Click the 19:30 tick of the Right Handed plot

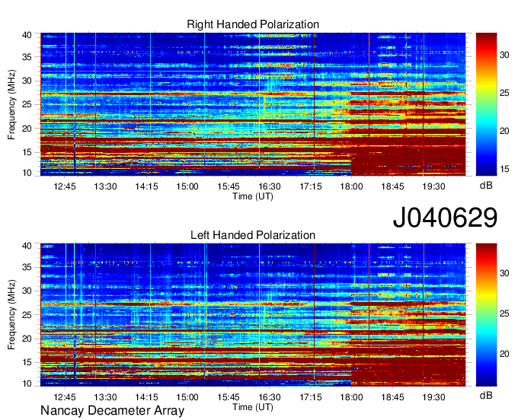click(433, 186)
